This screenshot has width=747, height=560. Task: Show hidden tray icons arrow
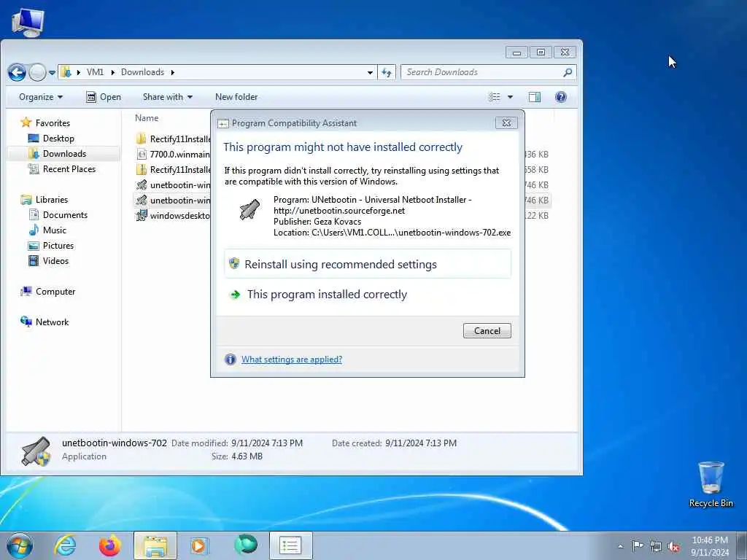click(620, 547)
